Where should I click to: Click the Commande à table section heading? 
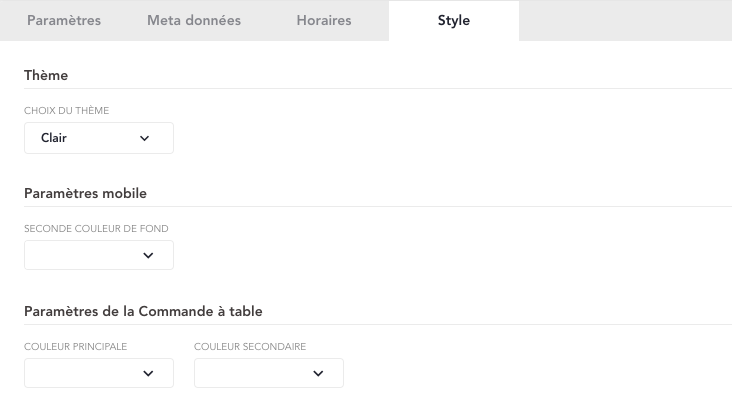tap(157, 311)
